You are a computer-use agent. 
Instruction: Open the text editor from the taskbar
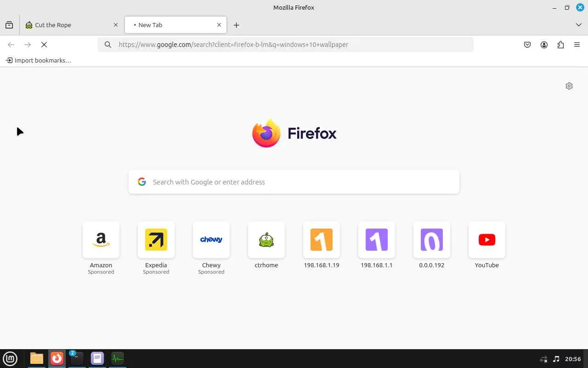point(97,358)
